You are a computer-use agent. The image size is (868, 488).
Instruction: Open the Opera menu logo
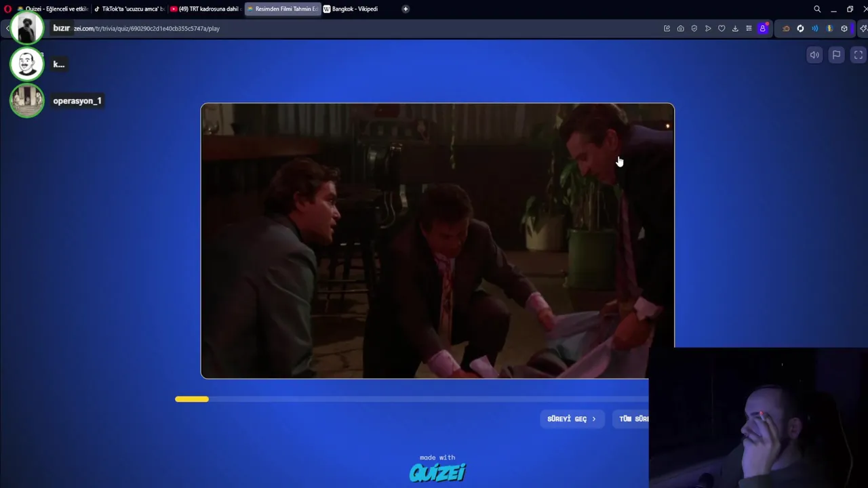point(7,9)
